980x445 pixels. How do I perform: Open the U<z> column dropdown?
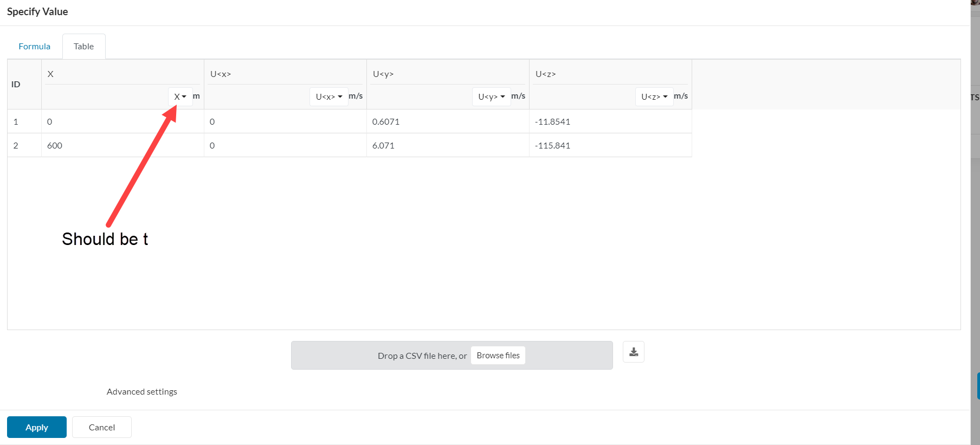654,96
